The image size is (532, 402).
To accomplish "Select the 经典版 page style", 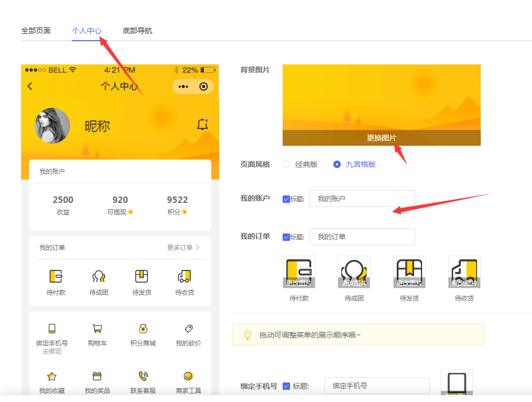I will 286,164.
